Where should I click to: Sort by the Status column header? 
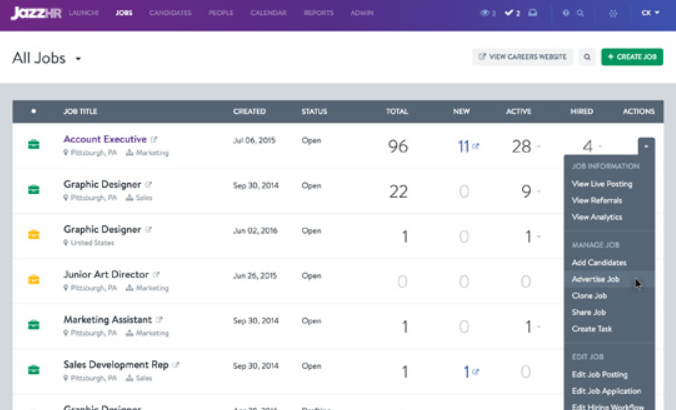tap(314, 111)
